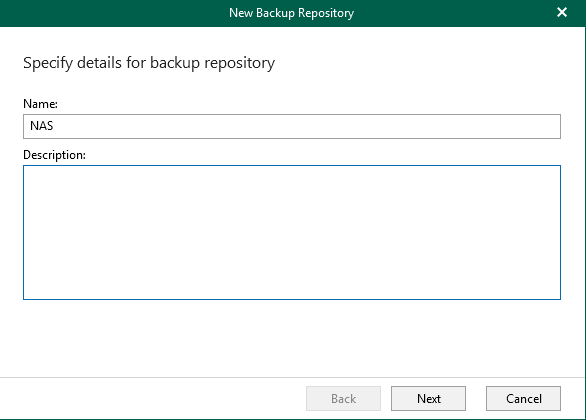The width and height of the screenshot is (586, 420).
Task: Focus the Name input field
Action: tap(292, 126)
